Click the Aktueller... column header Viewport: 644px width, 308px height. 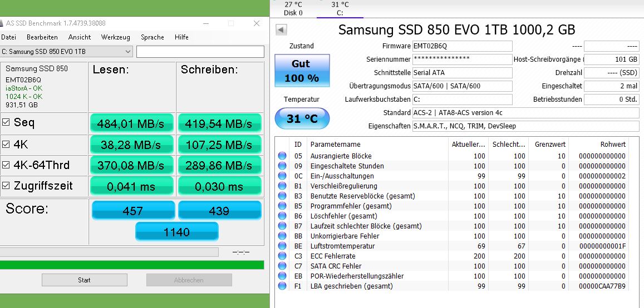point(468,145)
